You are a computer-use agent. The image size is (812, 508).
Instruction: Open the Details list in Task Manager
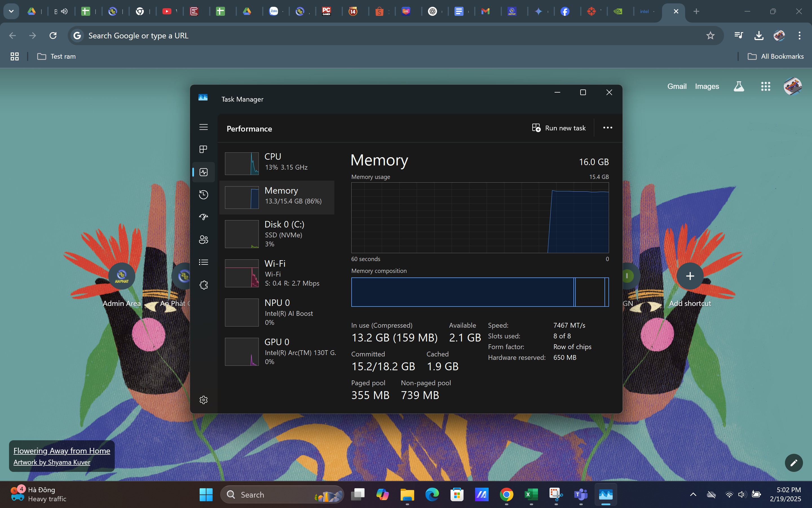tap(203, 262)
